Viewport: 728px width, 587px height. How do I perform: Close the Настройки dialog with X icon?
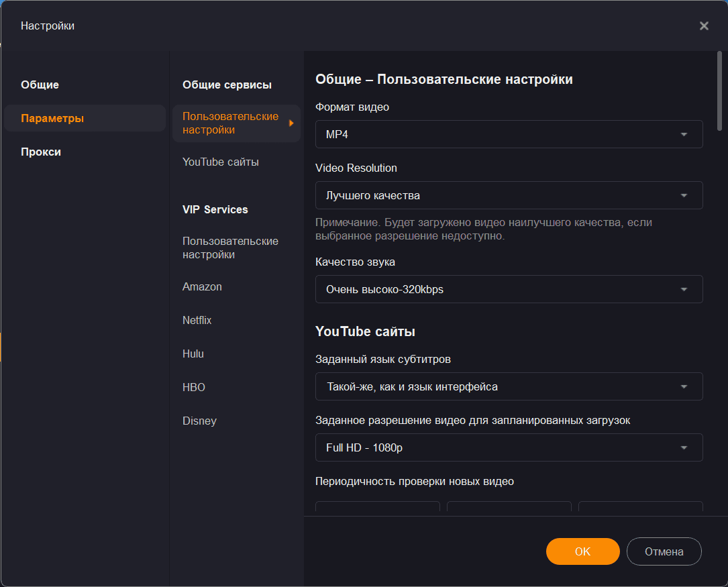click(704, 26)
